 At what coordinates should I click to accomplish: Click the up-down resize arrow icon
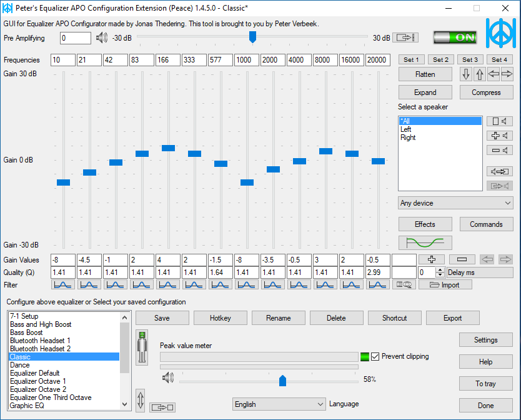coord(141,400)
